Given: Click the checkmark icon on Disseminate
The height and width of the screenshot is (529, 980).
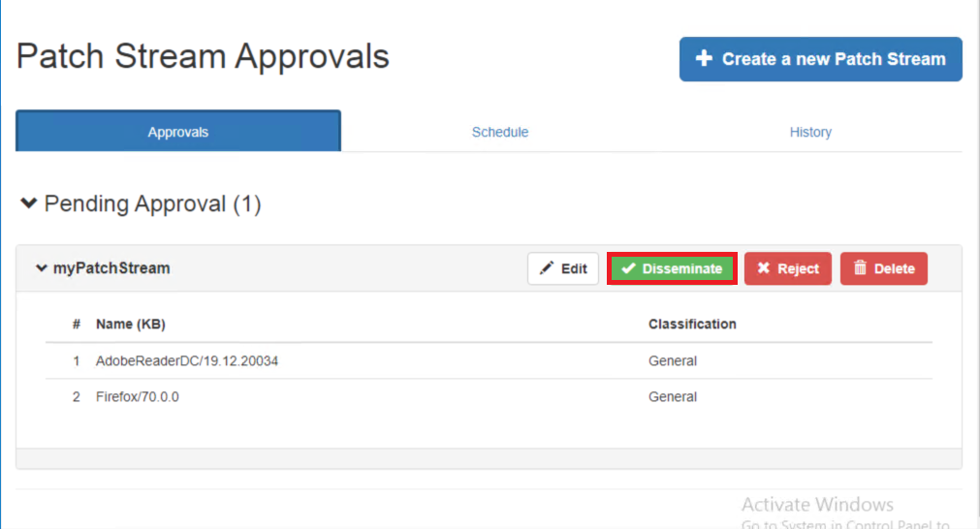Looking at the screenshot, I should (628, 268).
